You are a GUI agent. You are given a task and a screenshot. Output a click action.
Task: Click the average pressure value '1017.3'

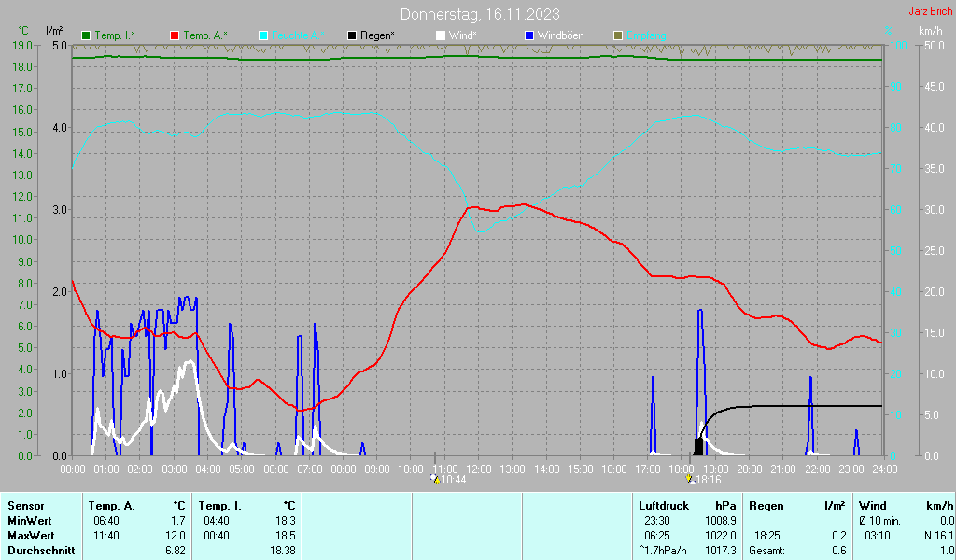coord(721,551)
